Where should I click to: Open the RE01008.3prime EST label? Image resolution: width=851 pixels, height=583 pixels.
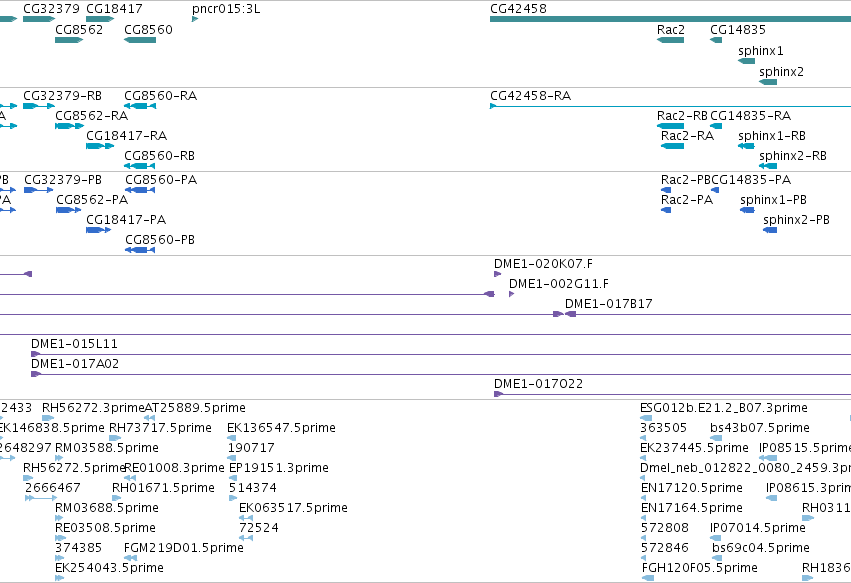[x=174, y=468]
